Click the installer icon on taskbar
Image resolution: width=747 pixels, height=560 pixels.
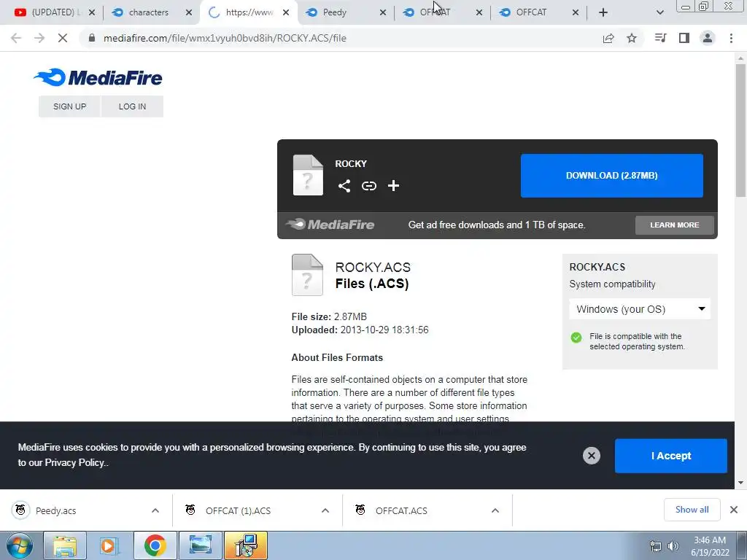click(x=246, y=545)
